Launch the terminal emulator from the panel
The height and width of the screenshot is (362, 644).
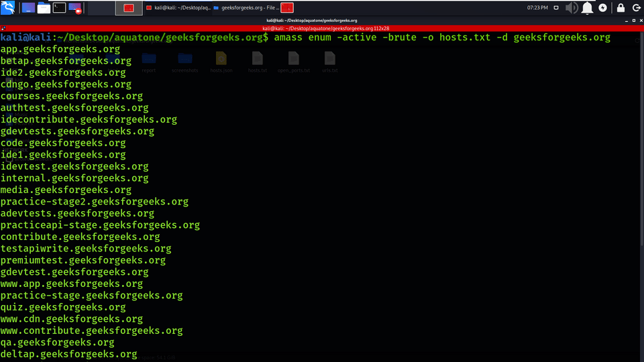point(59,8)
